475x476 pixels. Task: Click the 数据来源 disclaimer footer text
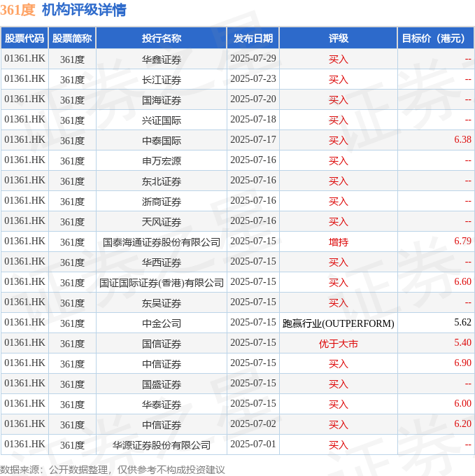(x=112, y=470)
